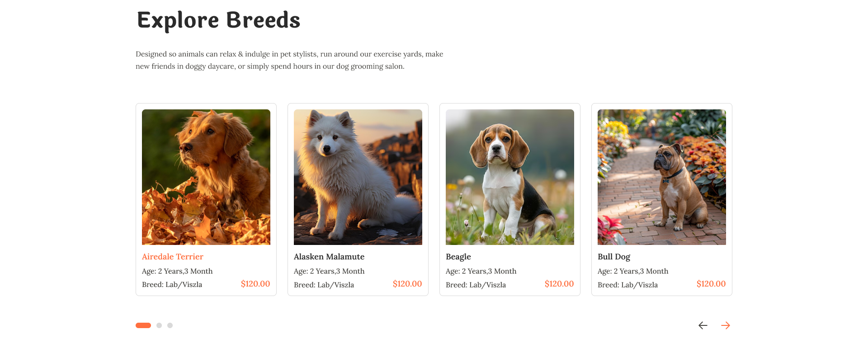
Task: Click the white fluffy dog photo
Action: coord(358,177)
